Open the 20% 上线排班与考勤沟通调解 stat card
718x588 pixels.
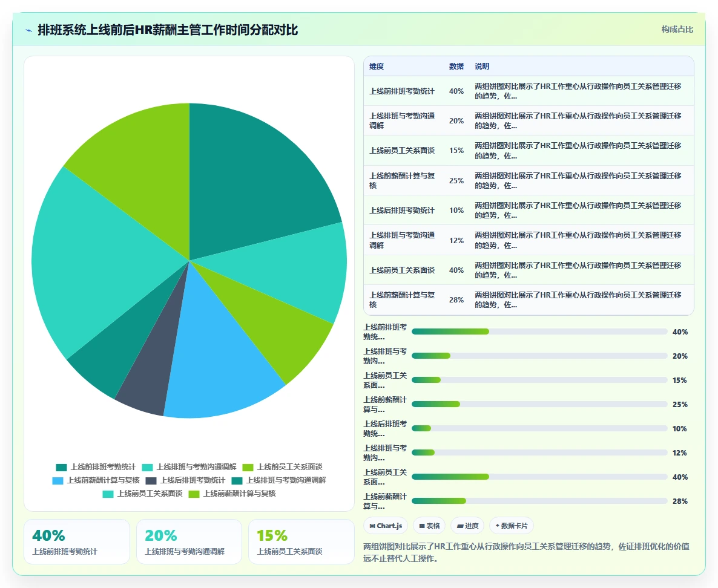(x=189, y=542)
